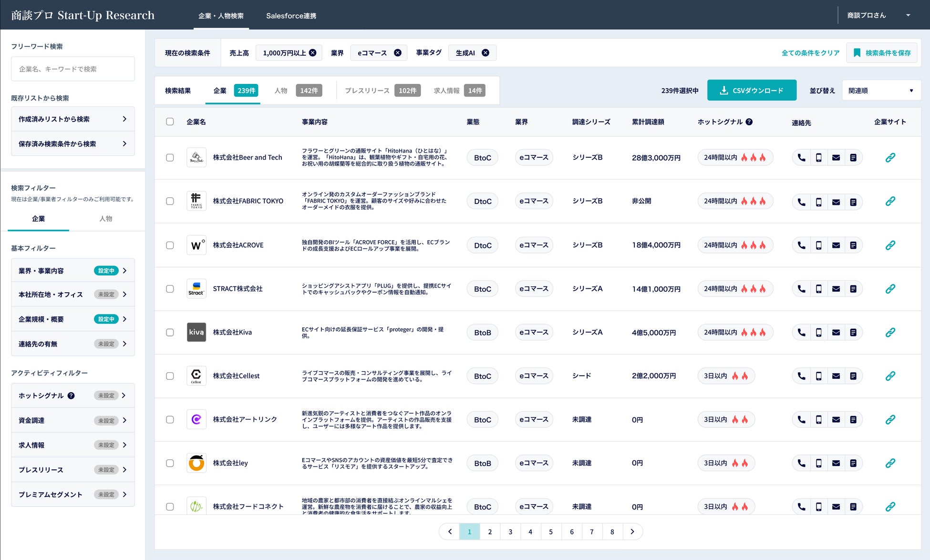This screenshot has height=560, width=930.
Task: Click the free word search input field
Action: pyautogui.click(x=72, y=69)
